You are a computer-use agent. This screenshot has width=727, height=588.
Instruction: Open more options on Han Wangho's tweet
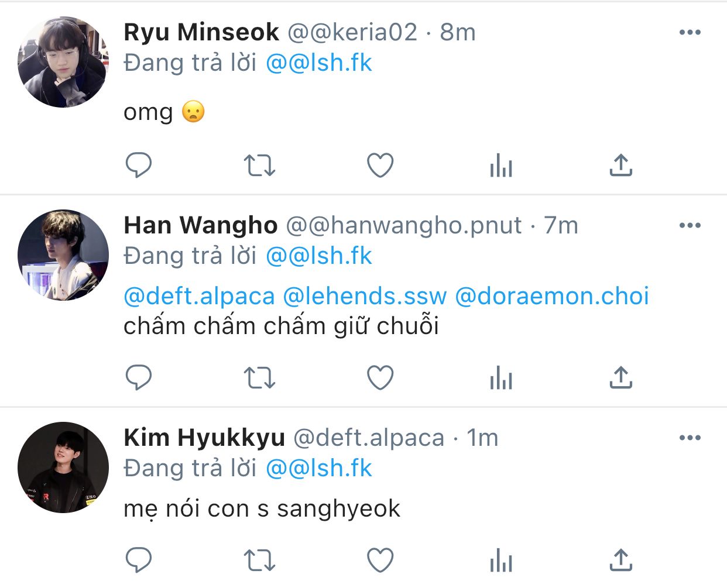click(690, 225)
